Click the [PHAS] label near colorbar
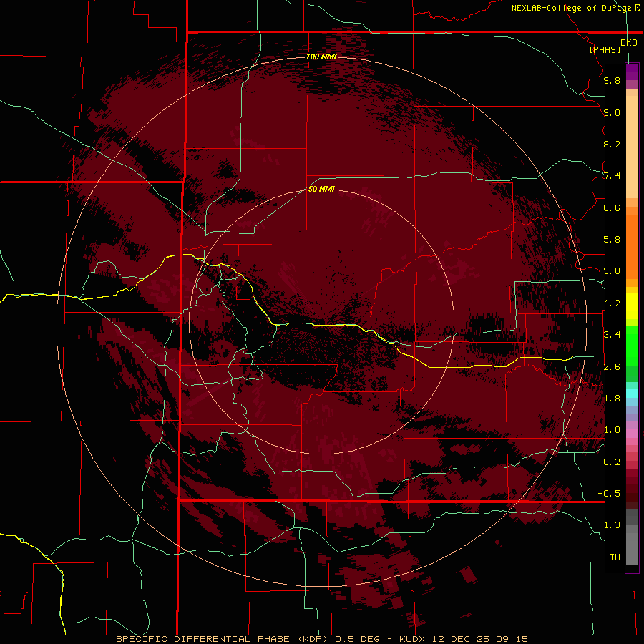Screen dimensions: 644x644 click(605, 49)
